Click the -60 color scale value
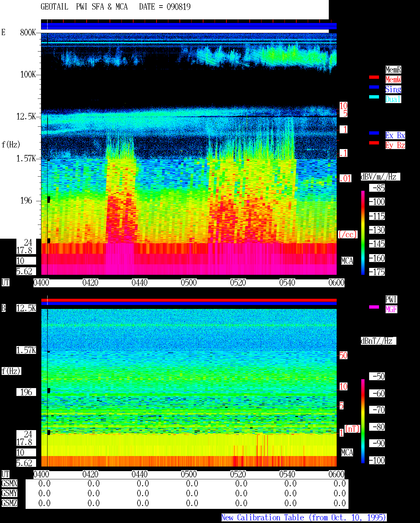This screenshot has height=523, width=420. click(x=377, y=393)
